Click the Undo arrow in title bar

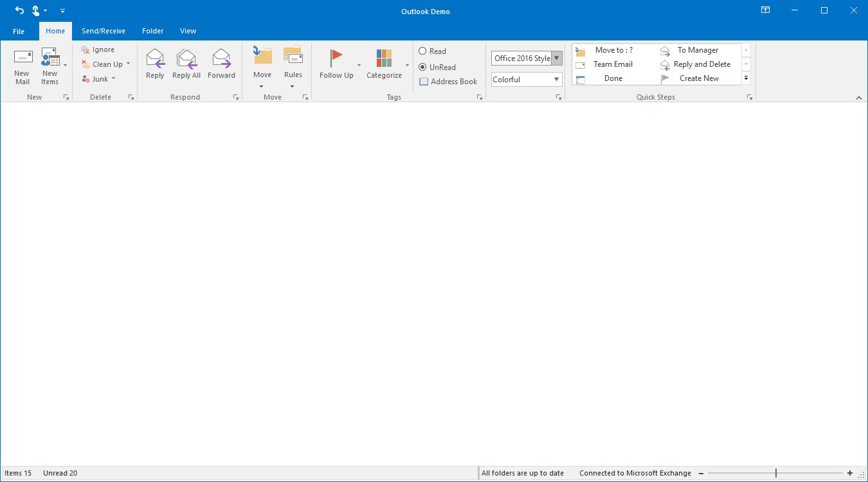click(19, 11)
